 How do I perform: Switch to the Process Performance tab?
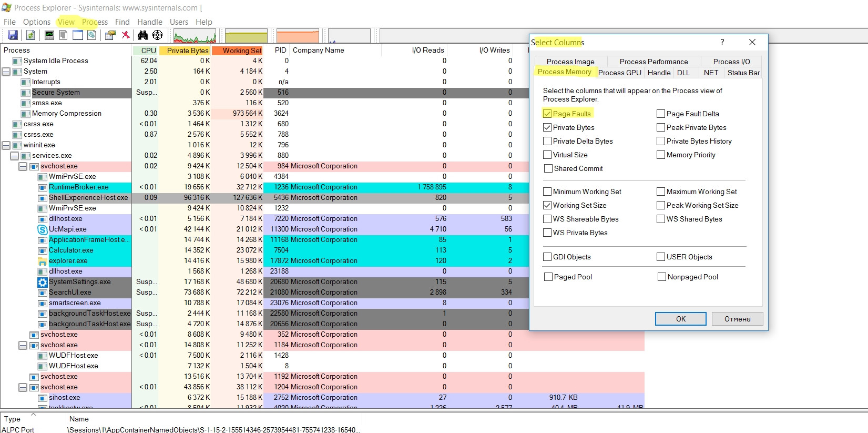[x=653, y=62]
